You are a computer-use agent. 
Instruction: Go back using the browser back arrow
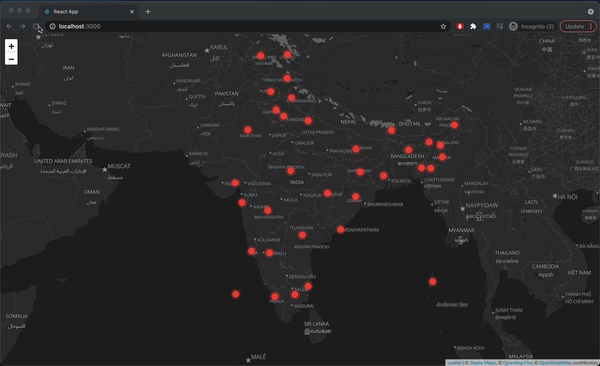pos(9,26)
